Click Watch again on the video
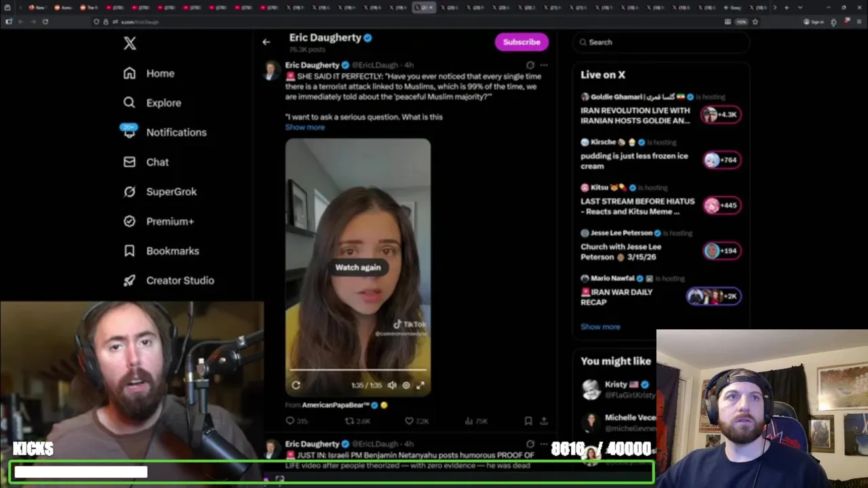Viewport: 868px width, 488px height. pyautogui.click(x=358, y=267)
